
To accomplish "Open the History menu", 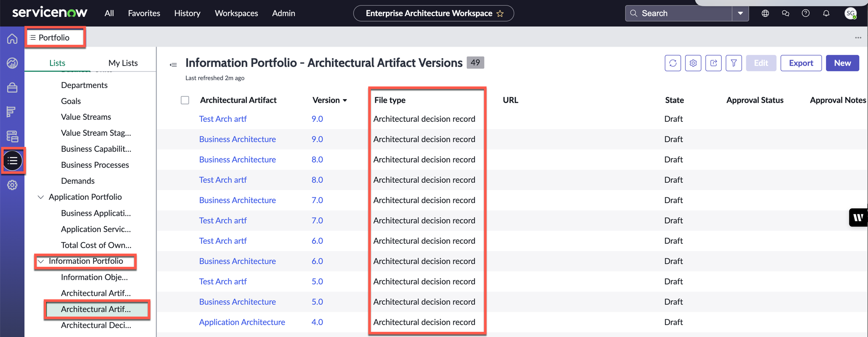I will pos(187,13).
